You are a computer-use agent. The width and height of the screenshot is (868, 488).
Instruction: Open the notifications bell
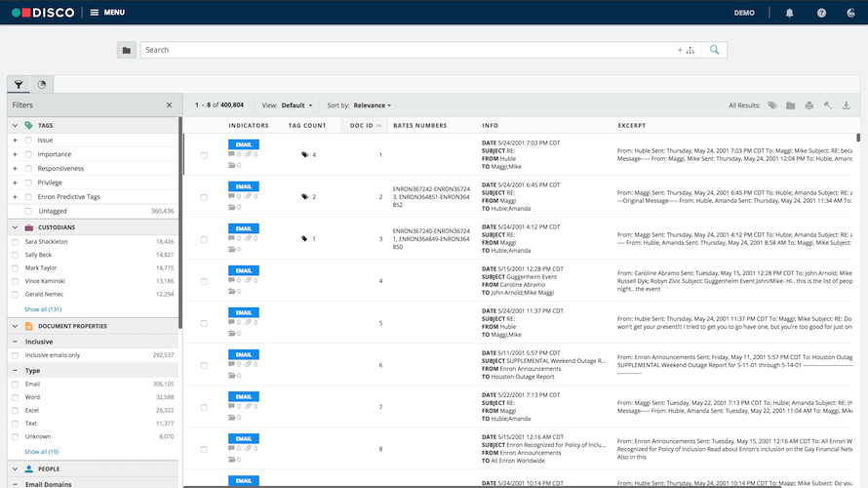789,13
